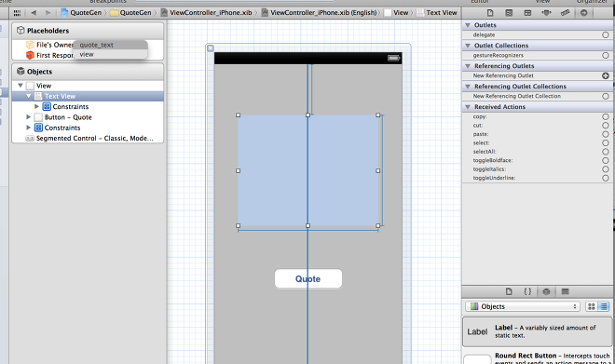615x364 pixels.
Task: Show the Quick Help inspector
Action: point(509,13)
